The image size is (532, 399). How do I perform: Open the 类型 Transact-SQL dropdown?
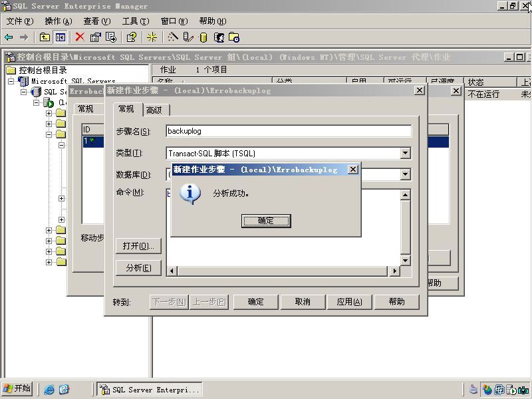pos(406,154)
